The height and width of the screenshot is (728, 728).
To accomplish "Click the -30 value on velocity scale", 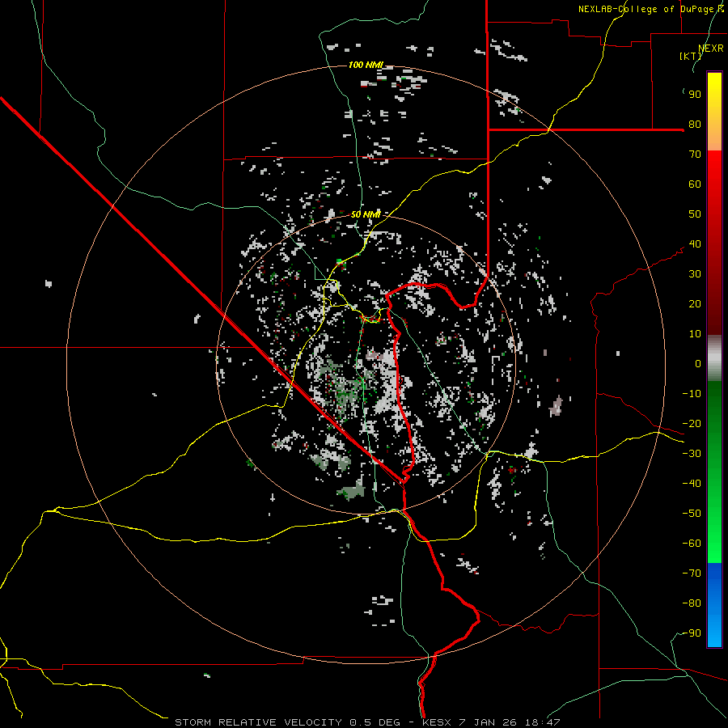I will click(x=692, y=454).
